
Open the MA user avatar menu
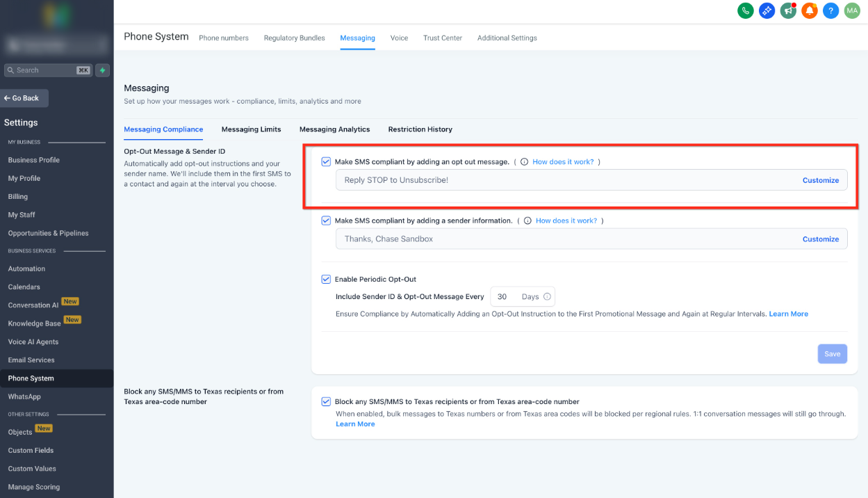pyautogui.click(x=852, y=10)
